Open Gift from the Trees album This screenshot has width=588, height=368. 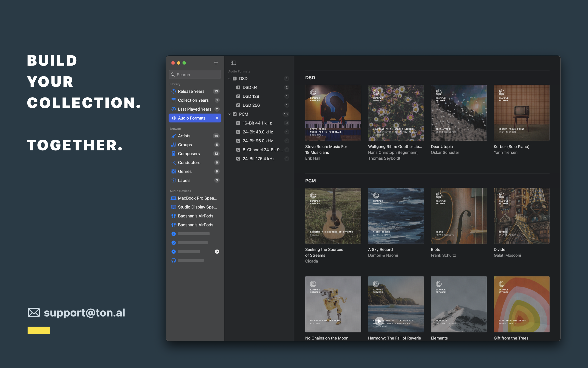point(522,304)
